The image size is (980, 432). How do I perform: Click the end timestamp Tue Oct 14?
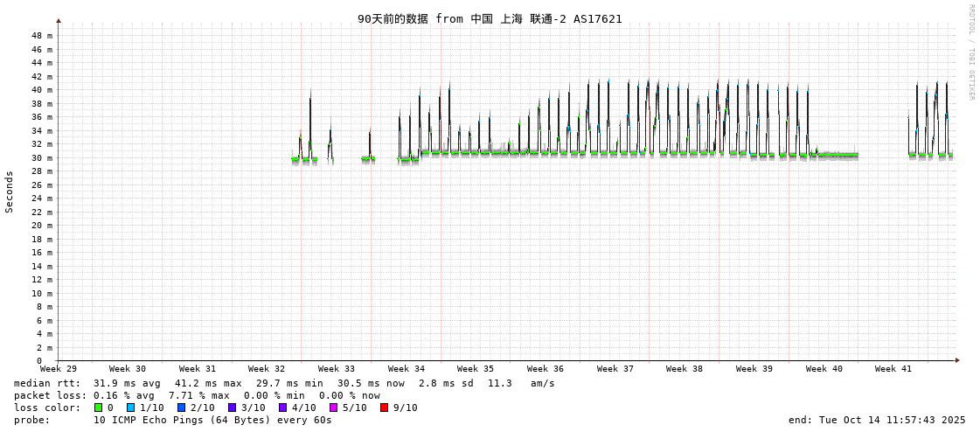(877, 420)
